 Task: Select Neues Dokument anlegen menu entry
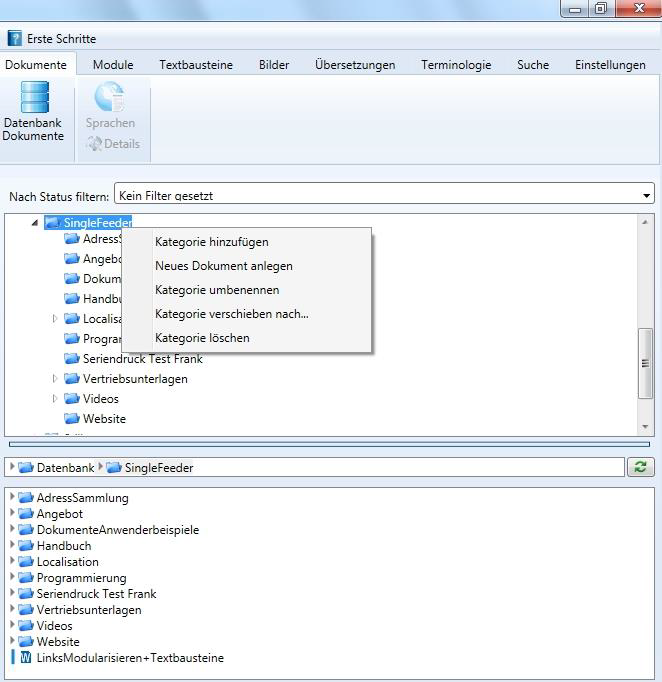click(x=223, y=266)
